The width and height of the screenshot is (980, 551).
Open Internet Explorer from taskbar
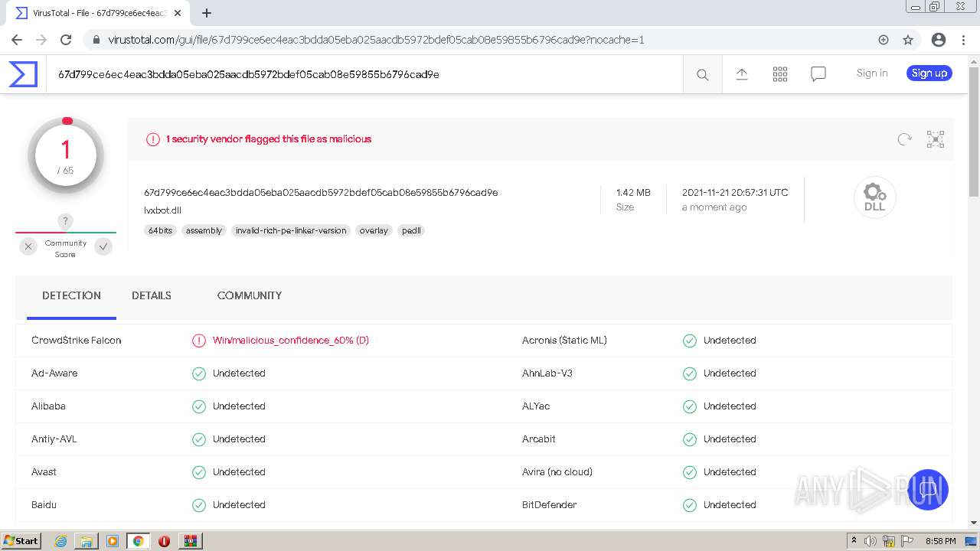click(x=60, y=541)
